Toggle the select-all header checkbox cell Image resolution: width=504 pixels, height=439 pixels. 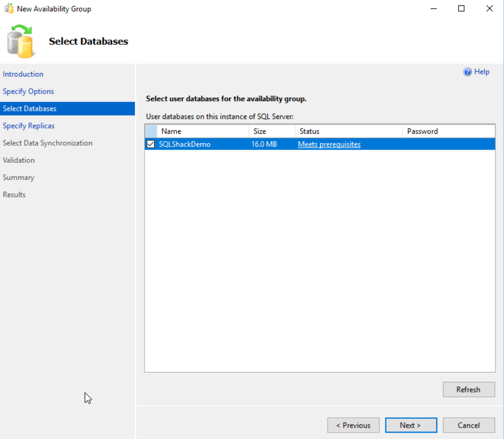pyautogui.click(x=151, y=131)
